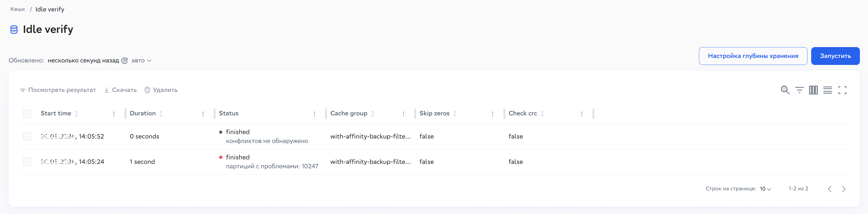Select the row started at 14:05:52
Image resolution: width=868 pixels, height=214 pixels.
27,137
